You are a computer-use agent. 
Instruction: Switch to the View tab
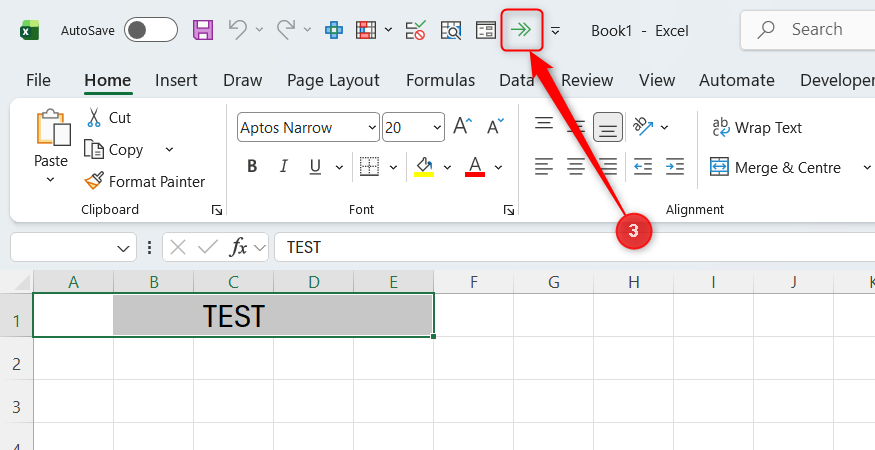coord(657,80)
